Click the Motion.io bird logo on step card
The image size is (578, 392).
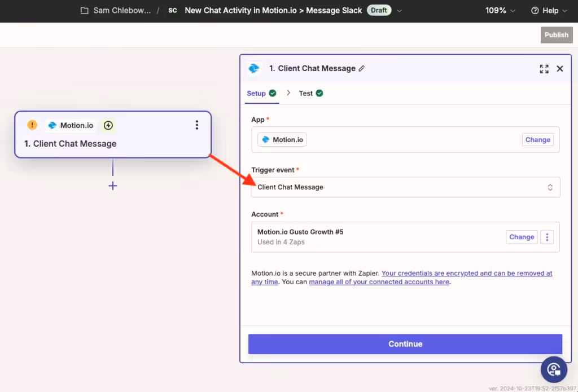coord(52,126)
